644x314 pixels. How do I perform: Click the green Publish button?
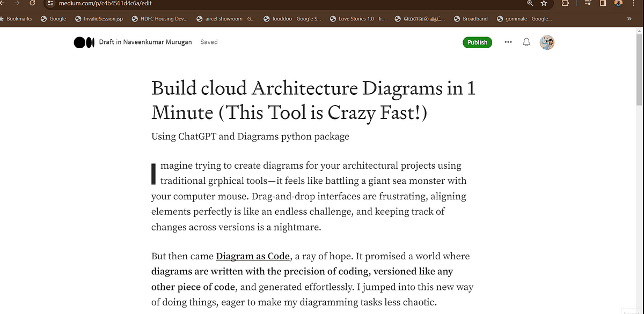coord(478,42)
